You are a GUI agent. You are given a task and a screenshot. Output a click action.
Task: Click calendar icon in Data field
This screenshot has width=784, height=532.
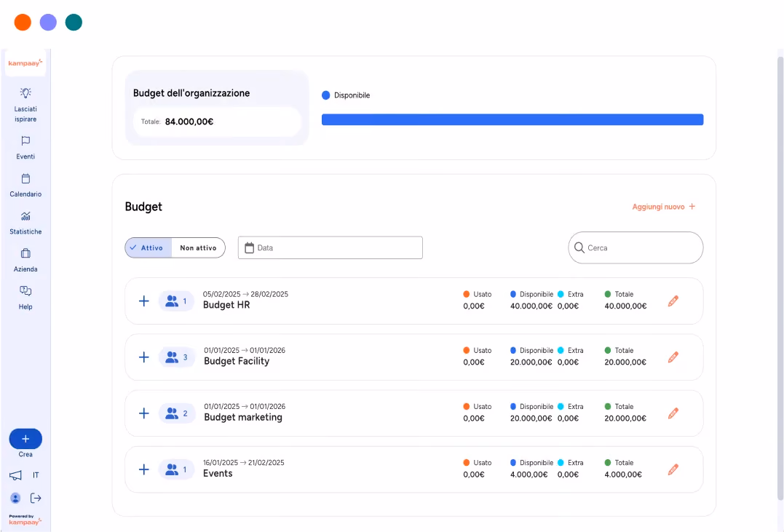pyautogui.click(x=249, y=247)
